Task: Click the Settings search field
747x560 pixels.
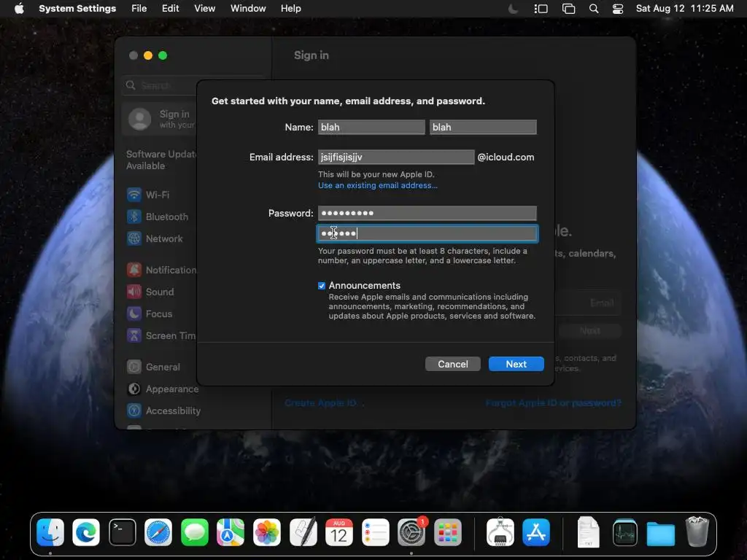Action: tap(160, 85)
